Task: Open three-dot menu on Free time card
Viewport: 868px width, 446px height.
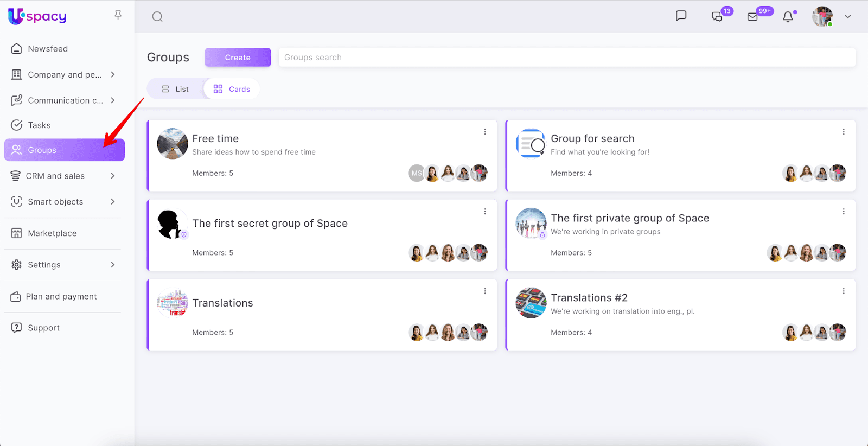Action: (x=485, y=132)
